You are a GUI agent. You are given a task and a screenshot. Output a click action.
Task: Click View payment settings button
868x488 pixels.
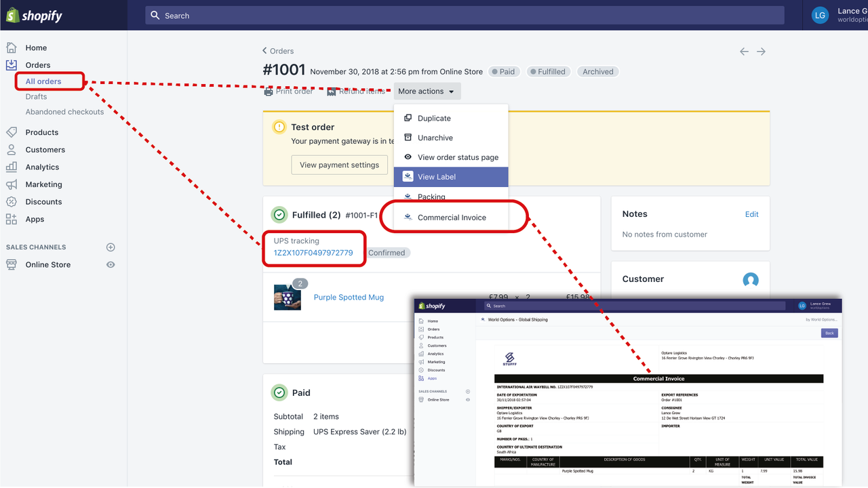point(339,165)
